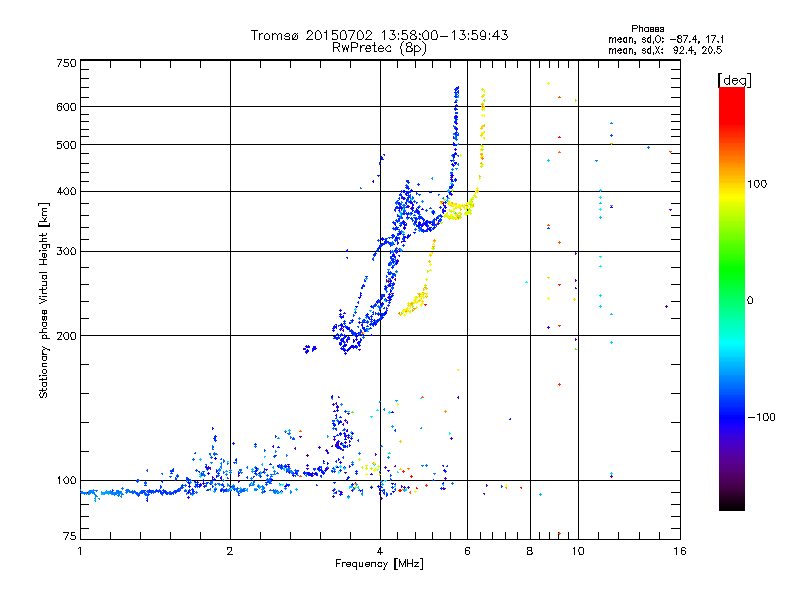Click the 'mean, sd,X: 92.4, 20.5' text

[x=665, y=50]
